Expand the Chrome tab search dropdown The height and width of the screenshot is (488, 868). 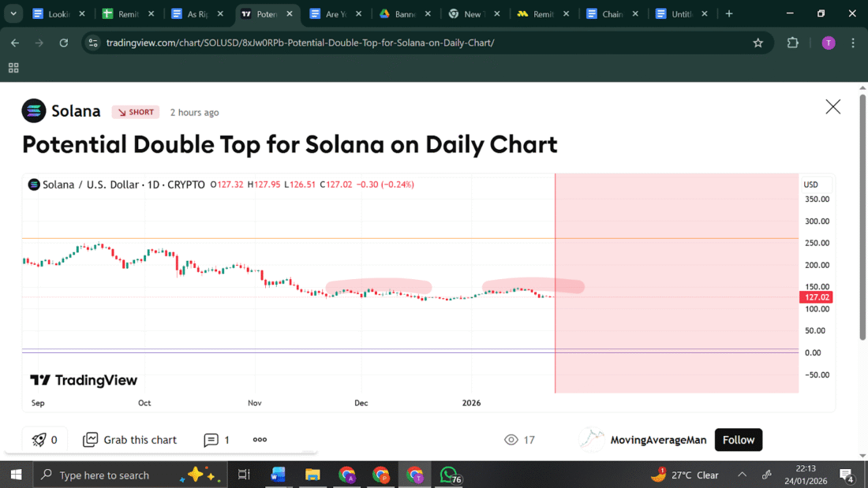point(13,13)
